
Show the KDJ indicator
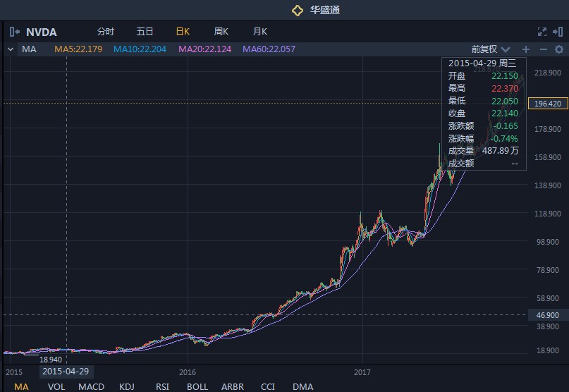coord(127,387)
